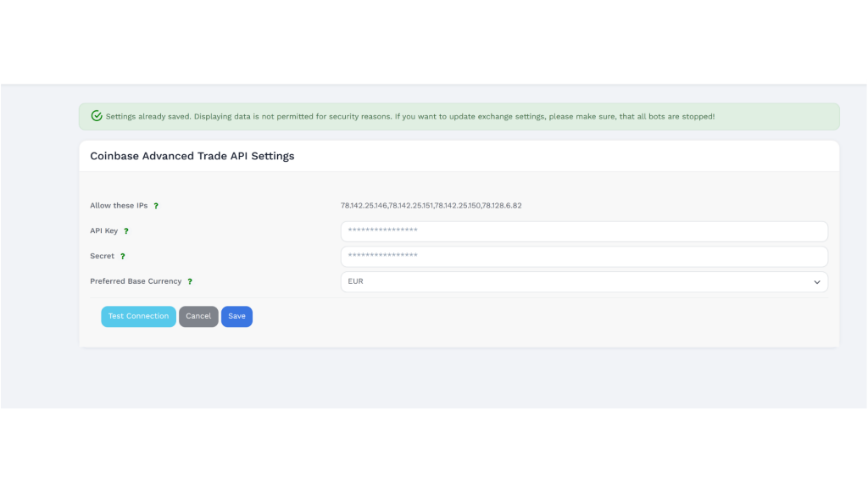This screenshot has height=488, width=868.
Task: Expand currency list via chevron arrow
Action: [816, 282]
